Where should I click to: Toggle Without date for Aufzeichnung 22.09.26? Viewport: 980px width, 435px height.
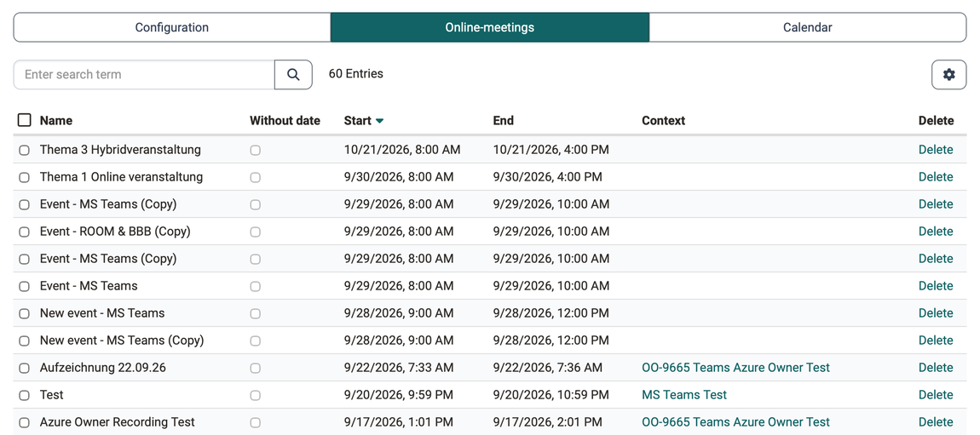click(x=255, y=368)
